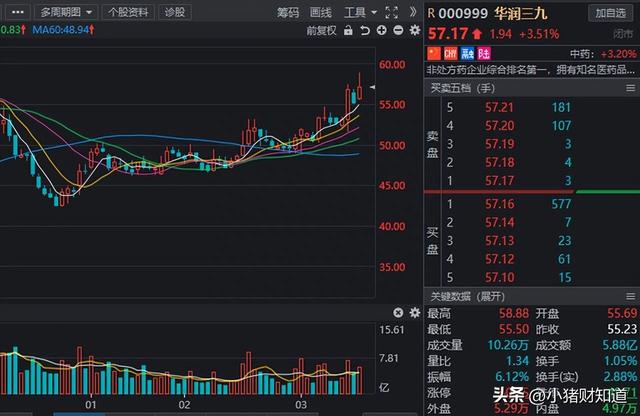The image size is (640, 416).
Task: Click the China flag market icon
Action: (434, 53)
